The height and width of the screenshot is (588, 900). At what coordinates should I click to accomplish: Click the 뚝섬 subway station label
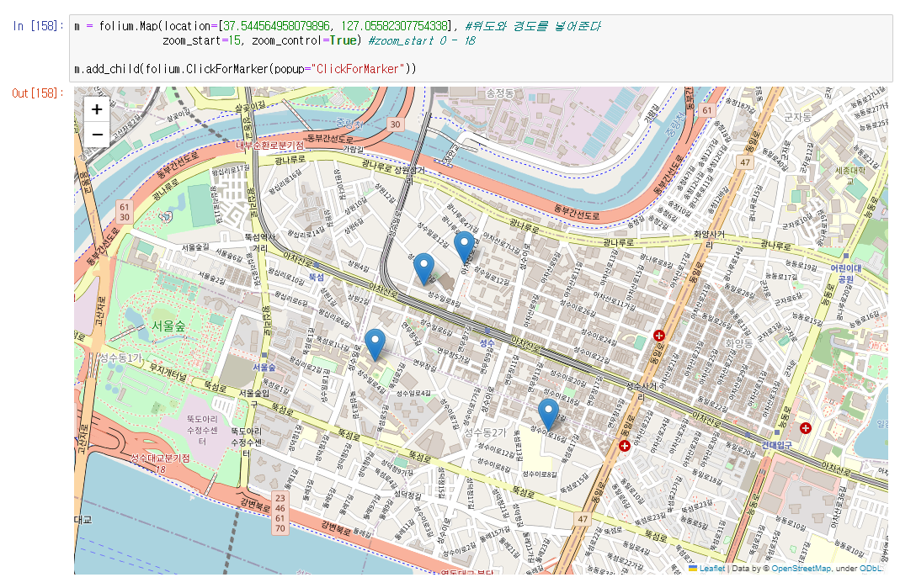(317, 277)
